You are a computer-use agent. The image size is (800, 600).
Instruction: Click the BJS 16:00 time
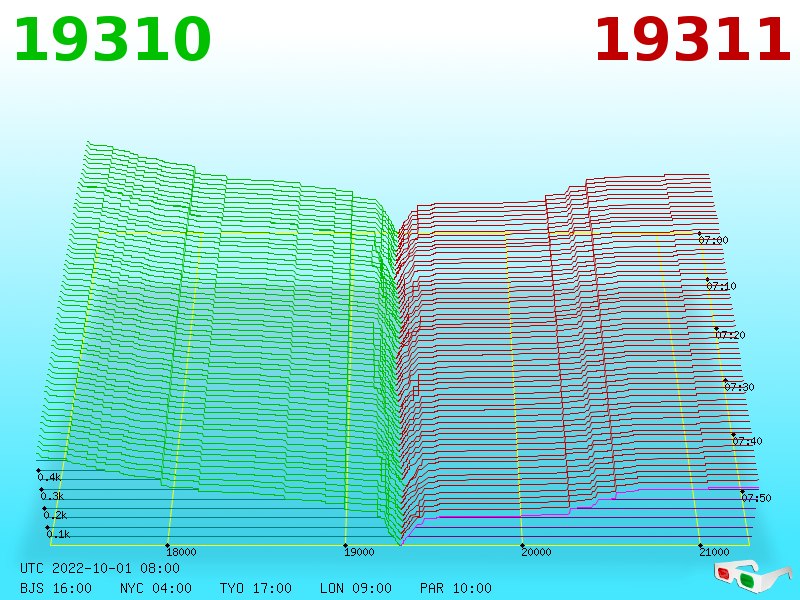tap(56, 588)
